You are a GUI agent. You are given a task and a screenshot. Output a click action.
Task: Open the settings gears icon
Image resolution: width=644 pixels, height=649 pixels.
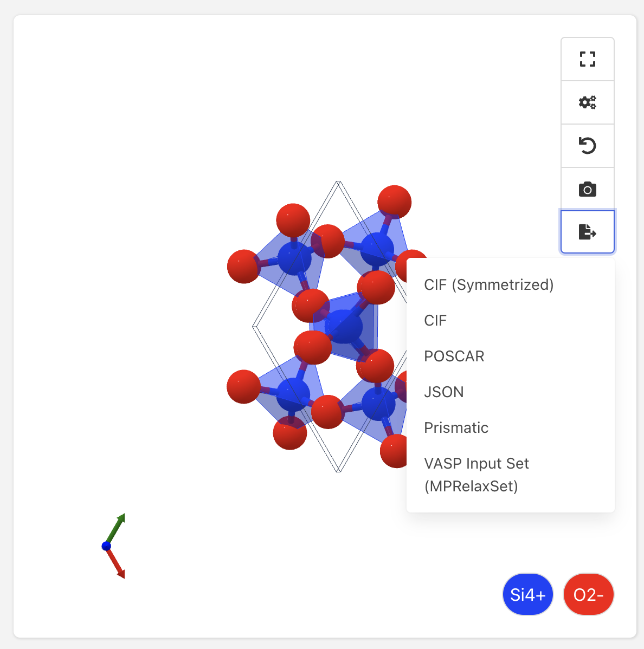587,102
